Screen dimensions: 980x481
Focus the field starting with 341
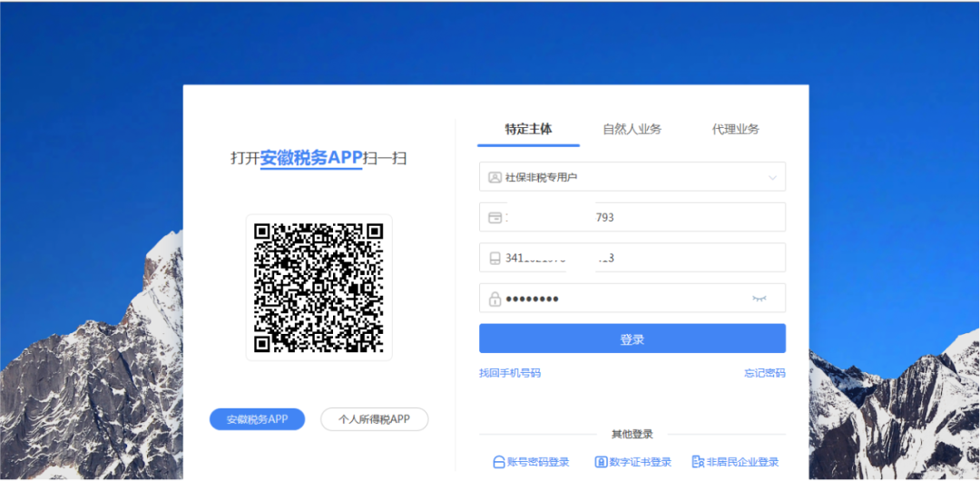[632, 258]
